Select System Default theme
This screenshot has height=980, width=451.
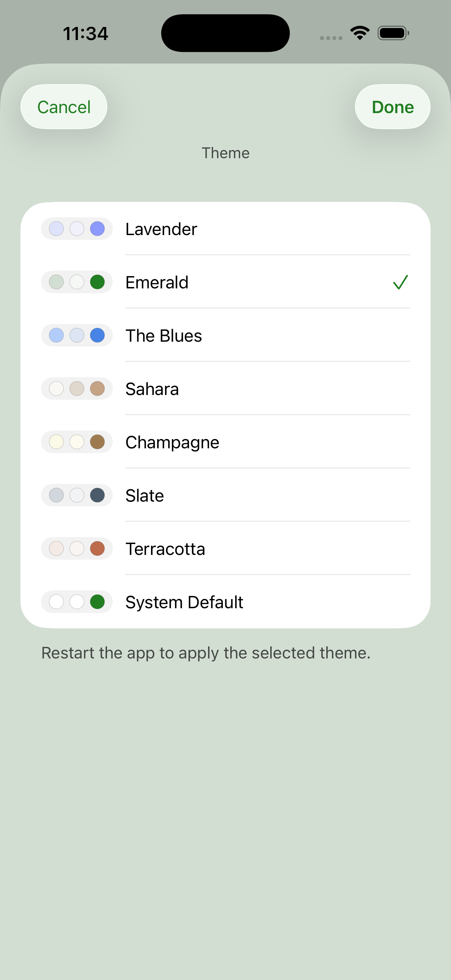(225, 601)
